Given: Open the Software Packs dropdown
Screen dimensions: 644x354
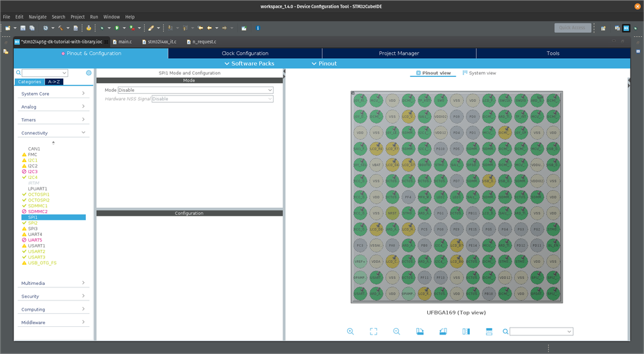Looking at the screenshot, I should [x=249, y=63].
